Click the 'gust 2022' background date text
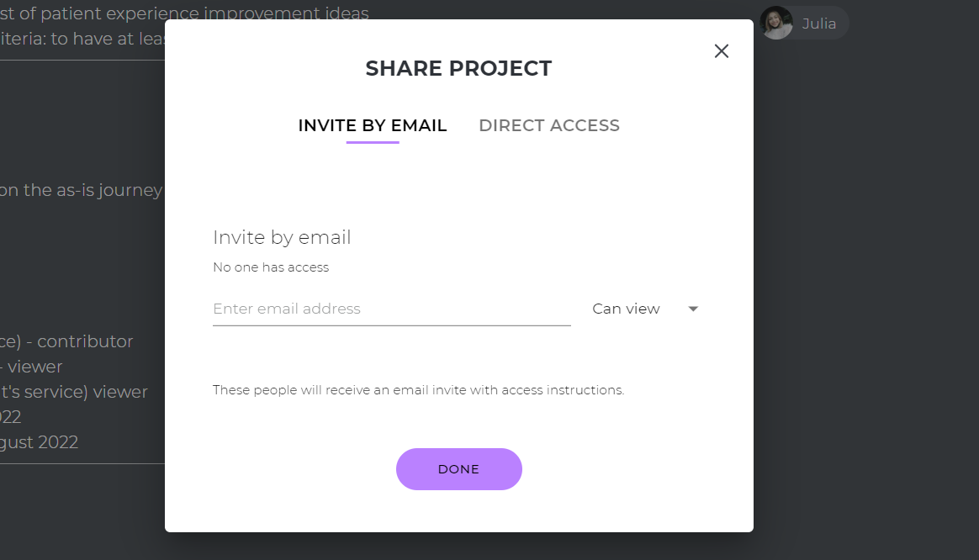The width and height of the screenshot is (979, 560). point(39,442)
